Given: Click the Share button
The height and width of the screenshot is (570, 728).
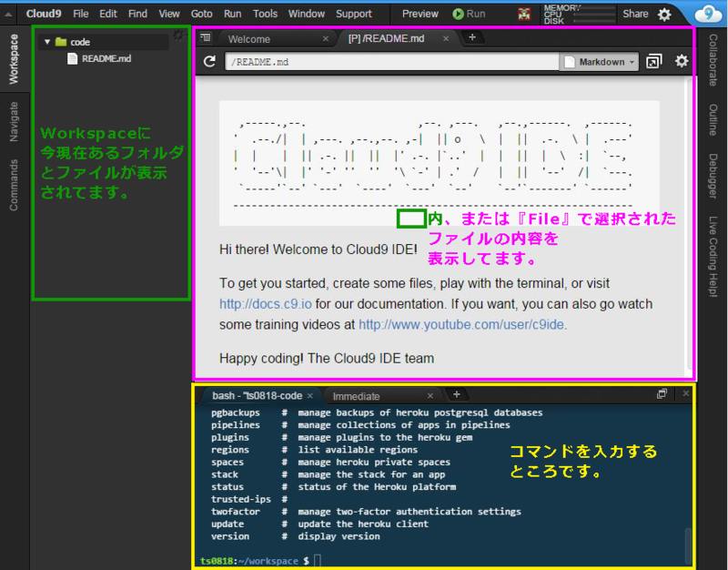Looking at the screenshot, I should [635, 14].
